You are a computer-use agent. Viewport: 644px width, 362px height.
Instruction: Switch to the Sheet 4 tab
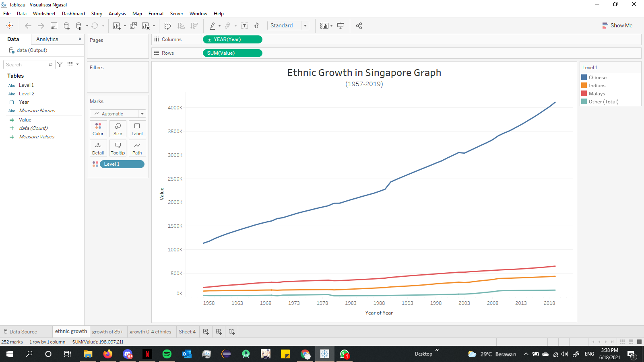tap(187, 332)
